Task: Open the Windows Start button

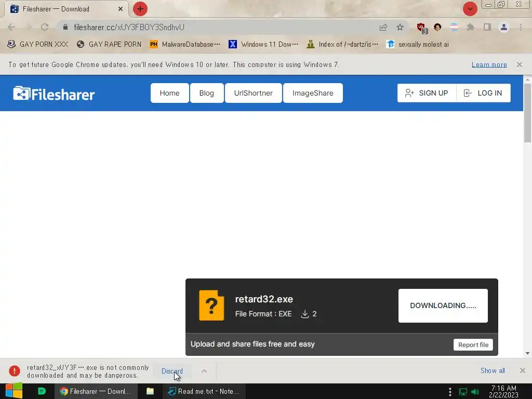Action: tap(14, 391)
